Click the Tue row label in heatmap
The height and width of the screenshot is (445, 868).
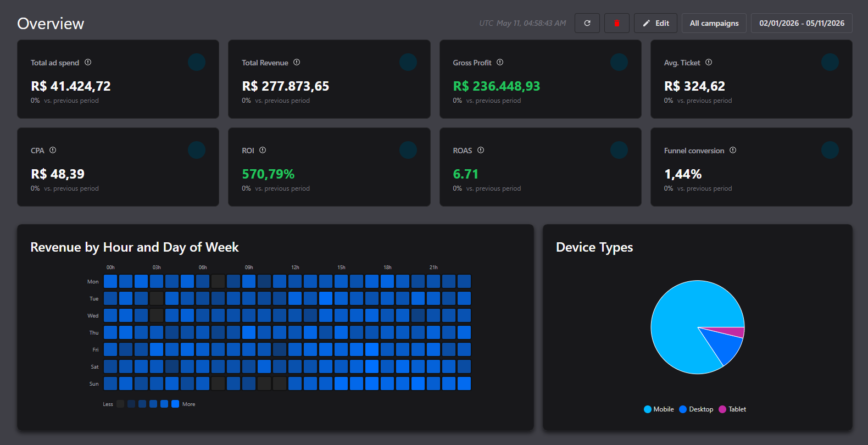(94, 299)
